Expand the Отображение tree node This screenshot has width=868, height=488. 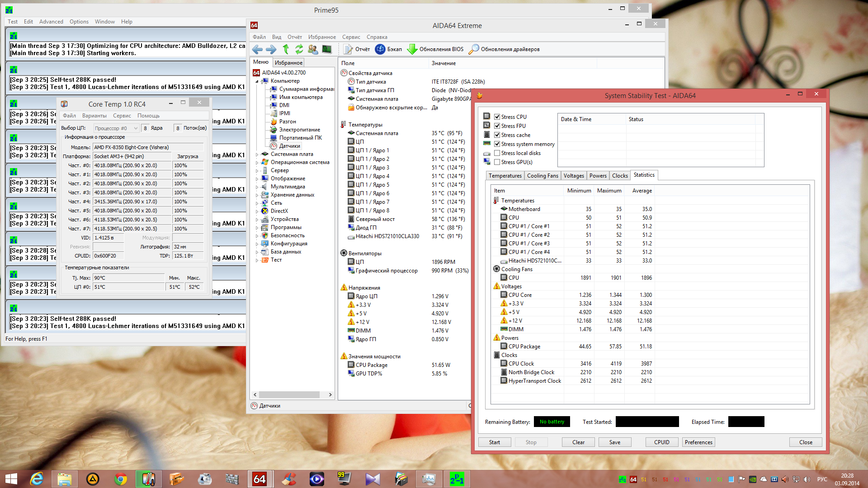tap(257, 179)
